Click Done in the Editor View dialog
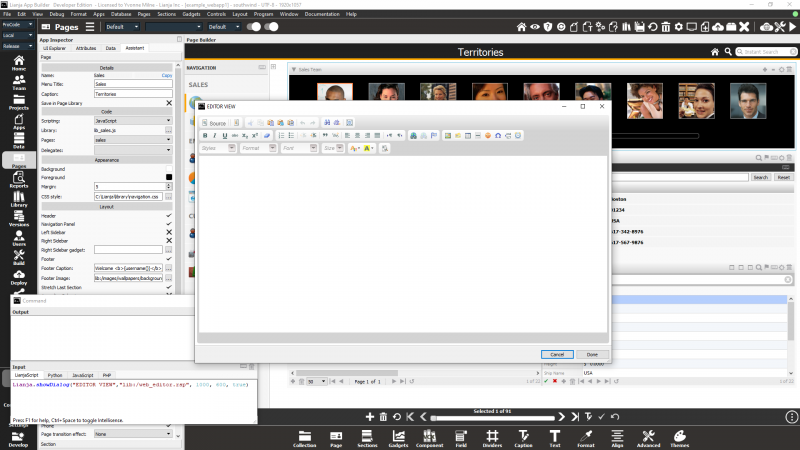 tap(592, 355)
